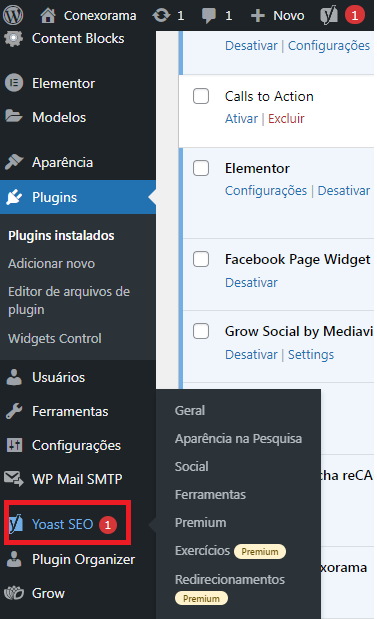Click the Ferramentas wrench icon
Image resolution: width=377 pixels, height=619 pixels.
pos(14,411)
